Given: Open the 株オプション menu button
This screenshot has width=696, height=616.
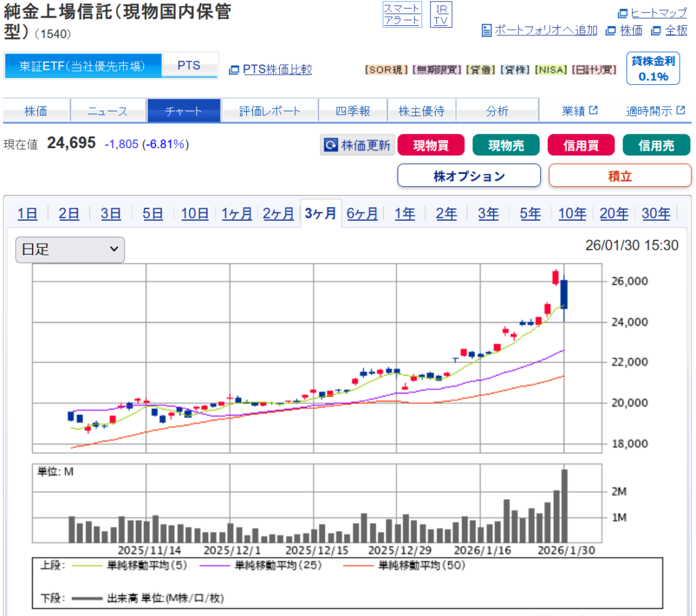Looking at the screenshot, I should (x=469, y=176).
